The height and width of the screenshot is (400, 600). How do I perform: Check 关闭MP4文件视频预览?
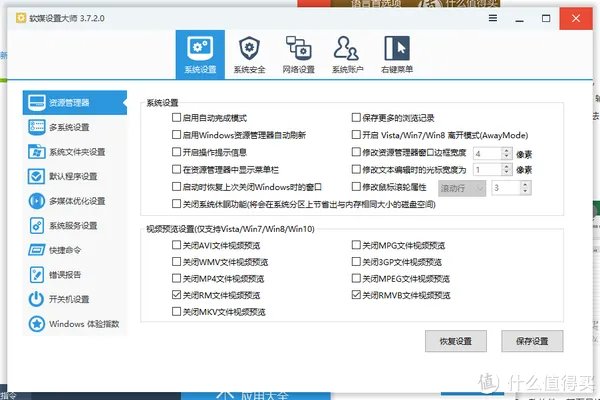tap(176, 278)
